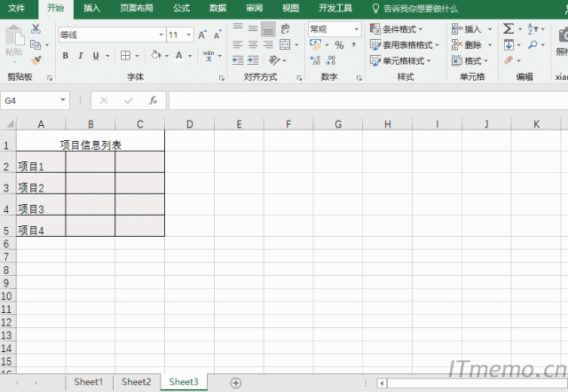The width and height of the screenshot is (568, 392).
Task: Apply percent style
Action: 339,45
